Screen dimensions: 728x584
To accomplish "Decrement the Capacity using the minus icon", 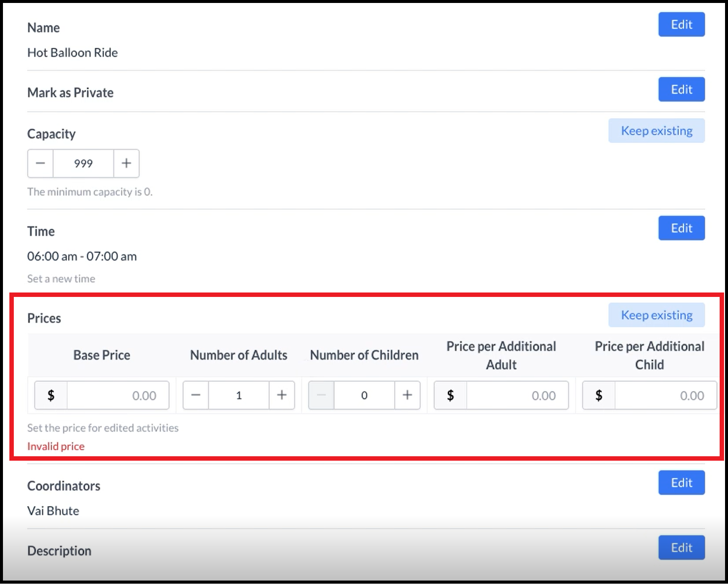I will click(x=40, y=163).
